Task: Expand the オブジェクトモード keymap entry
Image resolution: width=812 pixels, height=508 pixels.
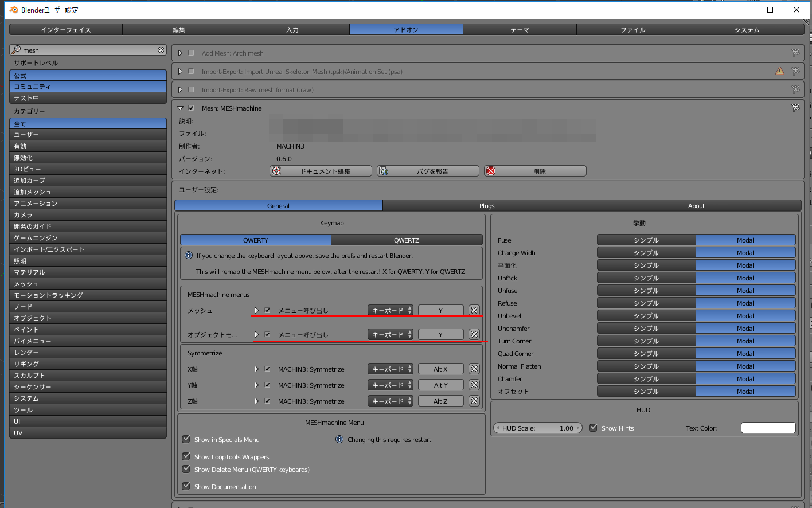Action: [256, 334]
